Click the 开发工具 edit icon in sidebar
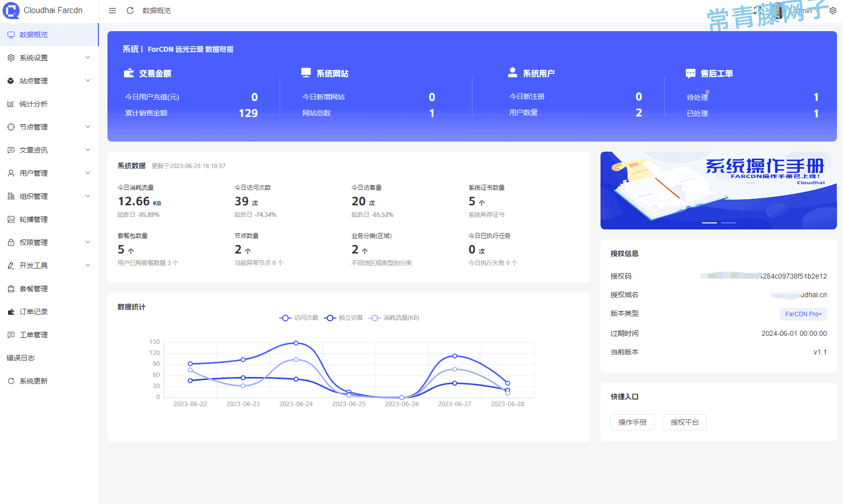Screen dimensions: 843x504 click(x=11, y=266)
